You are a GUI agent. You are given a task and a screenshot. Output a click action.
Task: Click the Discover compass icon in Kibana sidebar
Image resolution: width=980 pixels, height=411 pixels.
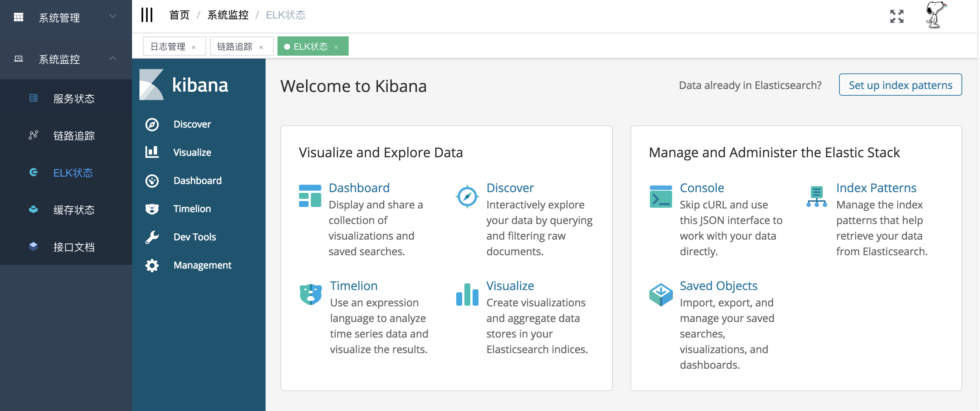coord(152,124)
